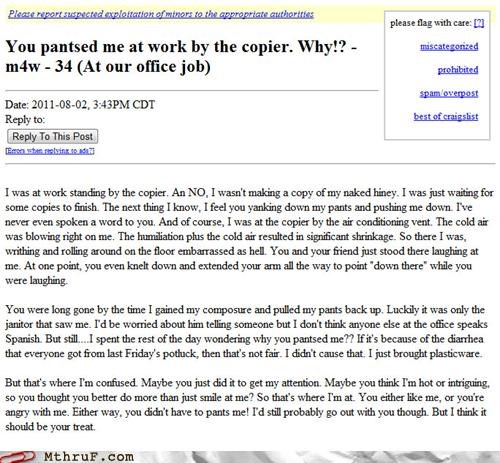Click the first paragraph about the copier

[x=249, y=236]
